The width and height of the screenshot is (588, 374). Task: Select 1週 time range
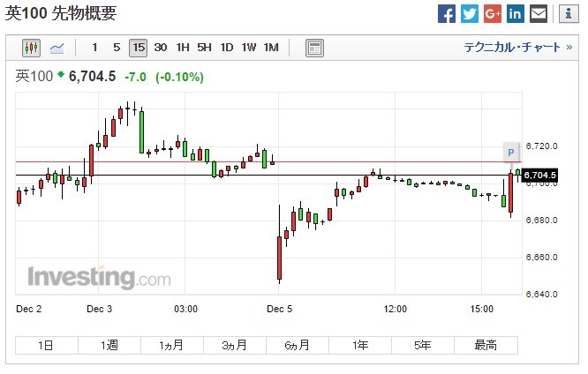click(109, 345)
